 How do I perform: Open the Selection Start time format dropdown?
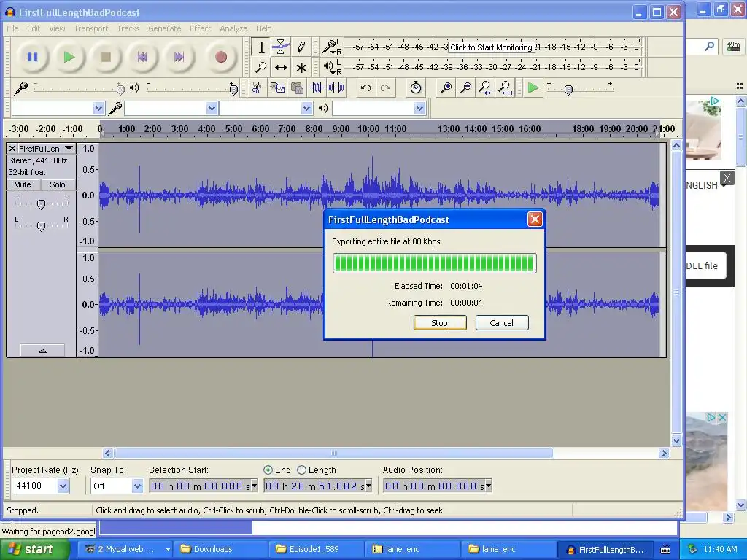coord(254,486)
